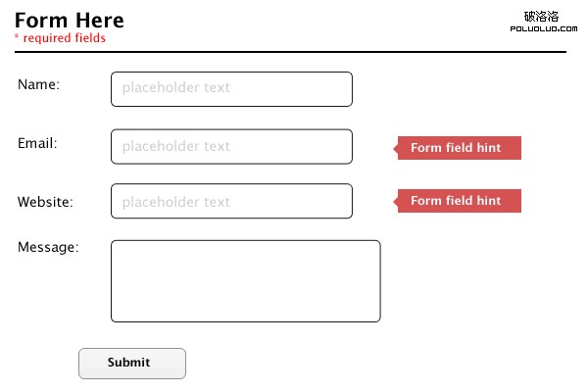
Task: Click the "Form Here" heading
Action: tap(70, 20)
